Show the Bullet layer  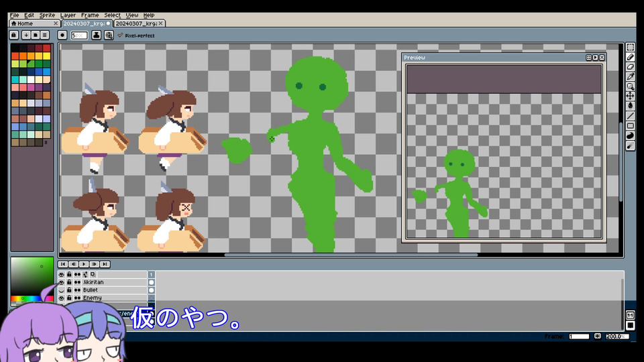[62, 290]
